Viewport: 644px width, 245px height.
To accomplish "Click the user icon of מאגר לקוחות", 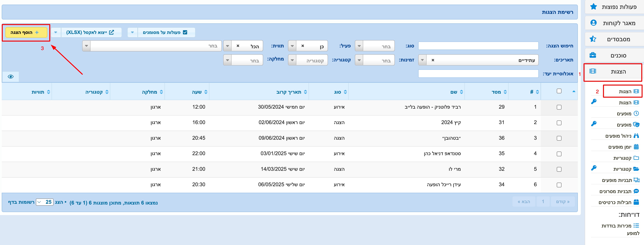I will click(x=594, y=23).
